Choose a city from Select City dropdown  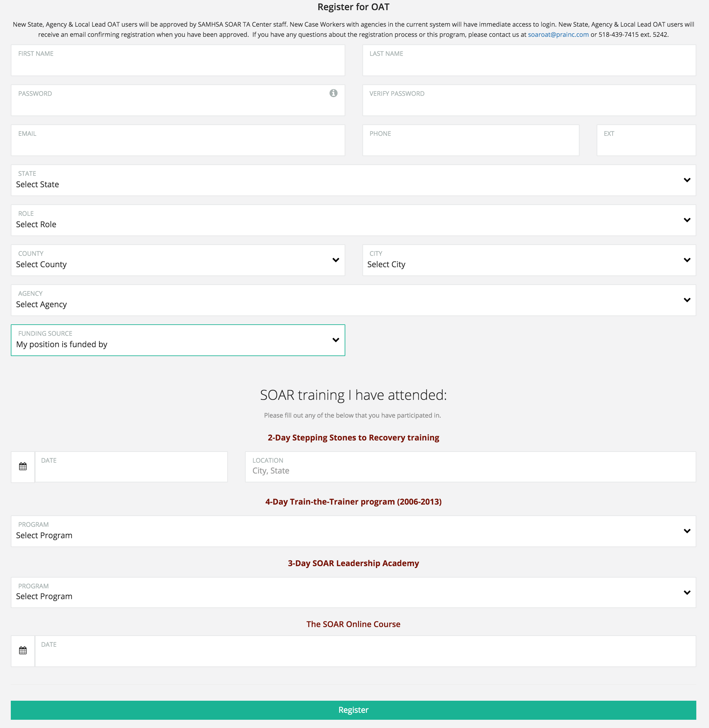529,260
